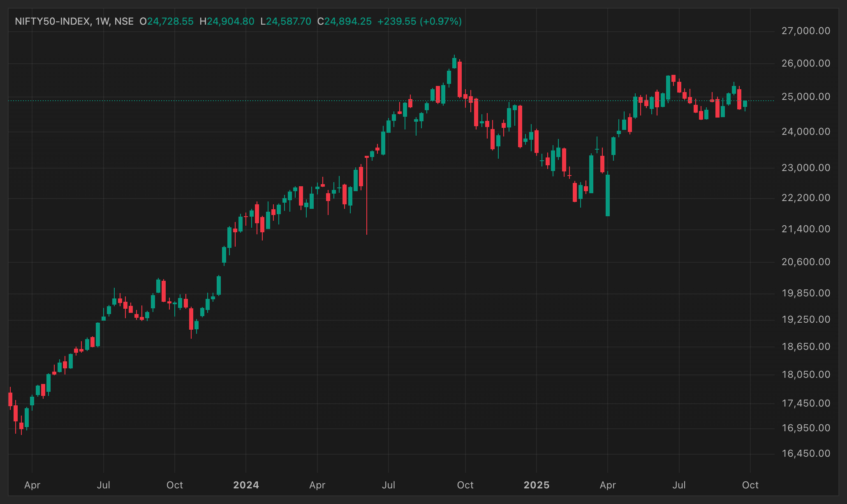Click the 24,000.00 price axis label
This screenshot has height=504, width=847.
[x=806, y=132]
